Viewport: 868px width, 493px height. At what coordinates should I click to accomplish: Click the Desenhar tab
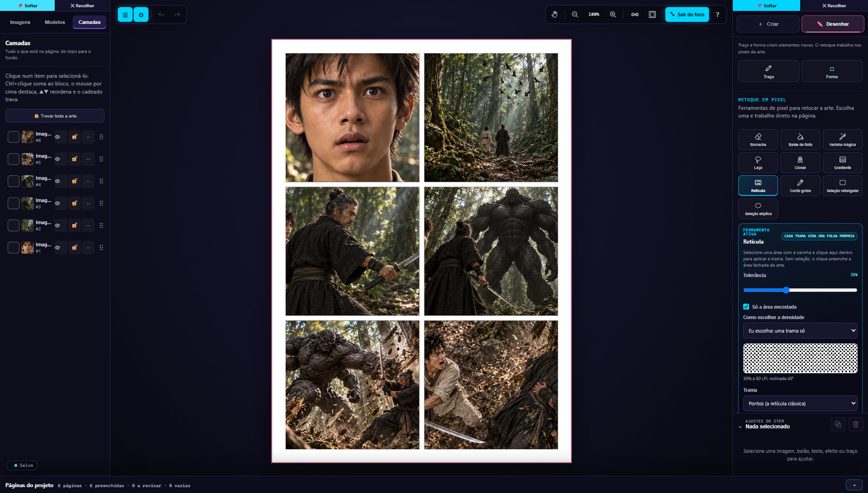pos(833,24)
